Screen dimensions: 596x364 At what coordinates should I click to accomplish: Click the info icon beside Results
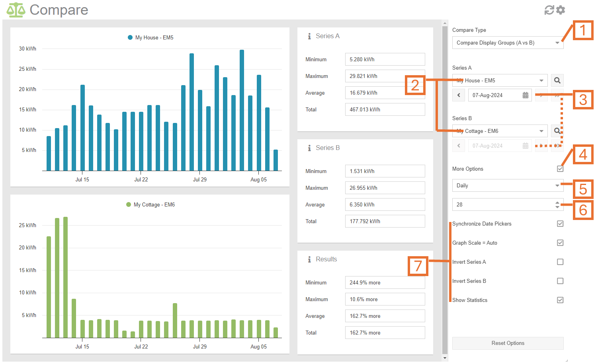click(x=309, y=259)
